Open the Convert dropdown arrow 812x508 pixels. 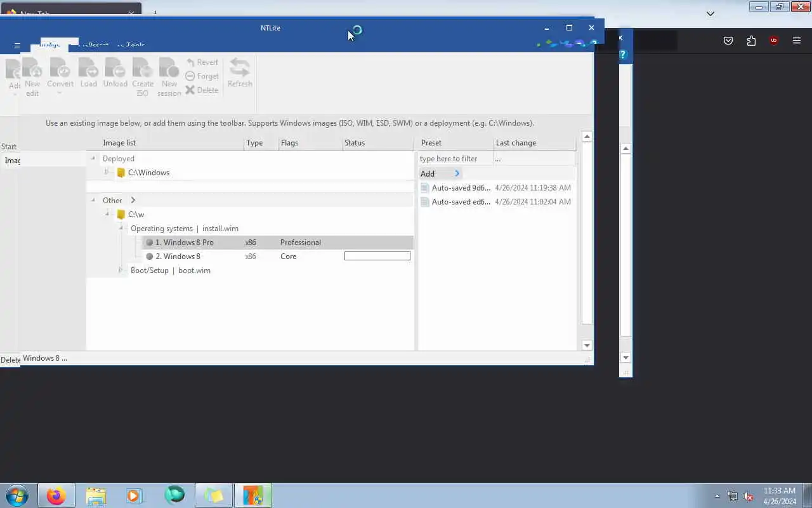coord(60,93)
